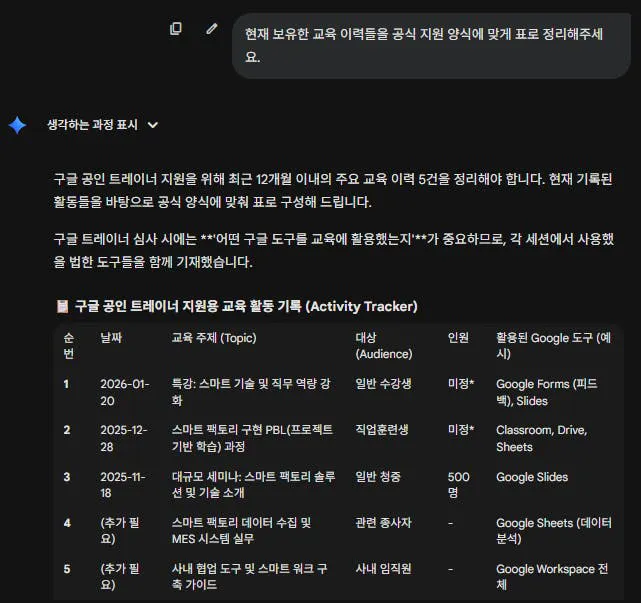Click (추가 필요) date in row 5
The height and width of the screenshot is (603, 641).
(x=120, y=577)
